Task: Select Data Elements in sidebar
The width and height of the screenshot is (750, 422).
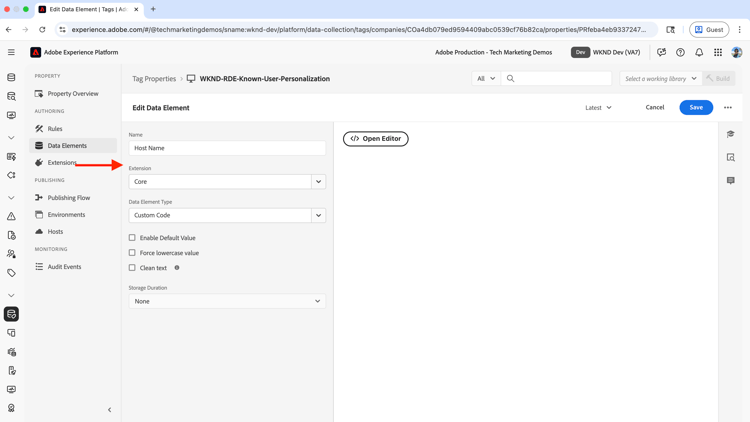Action: click(x=73, y=145)
